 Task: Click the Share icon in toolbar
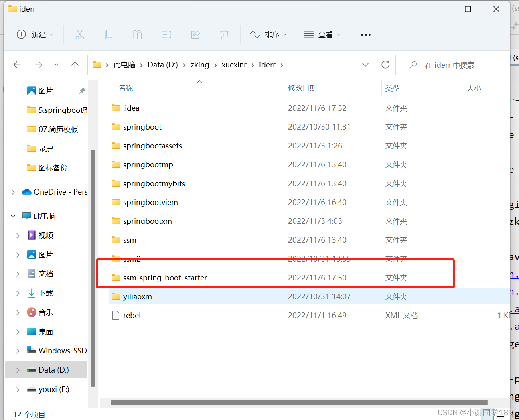[x=195, y=35]
